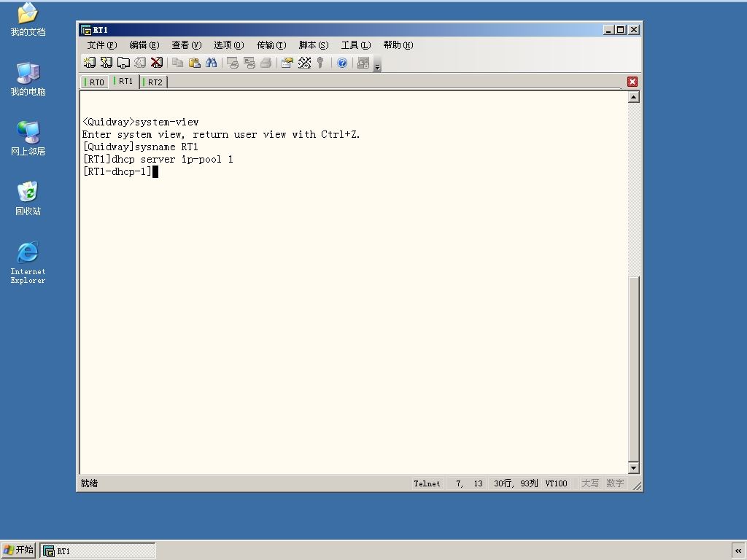Expand the system tray chevron
The width and height of the screenshot is (747, 560).
click(x=738, y=551)
